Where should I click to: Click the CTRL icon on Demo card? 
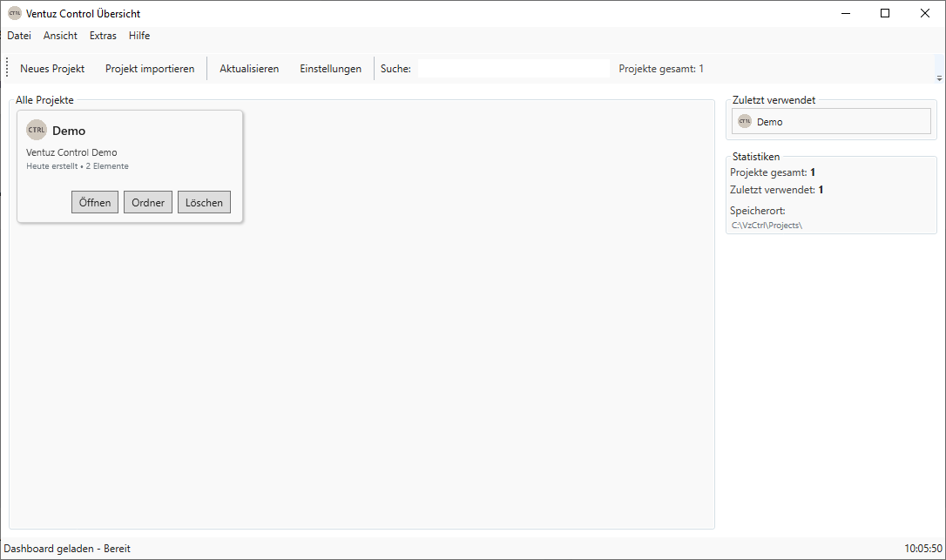[x=37, y=130]
